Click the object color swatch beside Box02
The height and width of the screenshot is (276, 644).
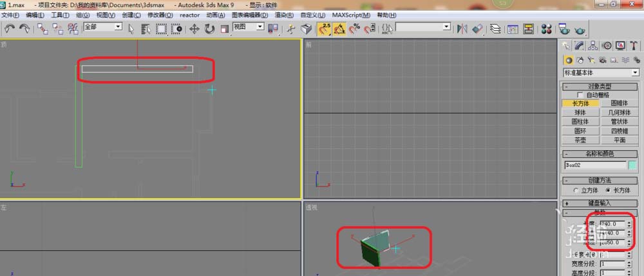[x=632, y=165]
